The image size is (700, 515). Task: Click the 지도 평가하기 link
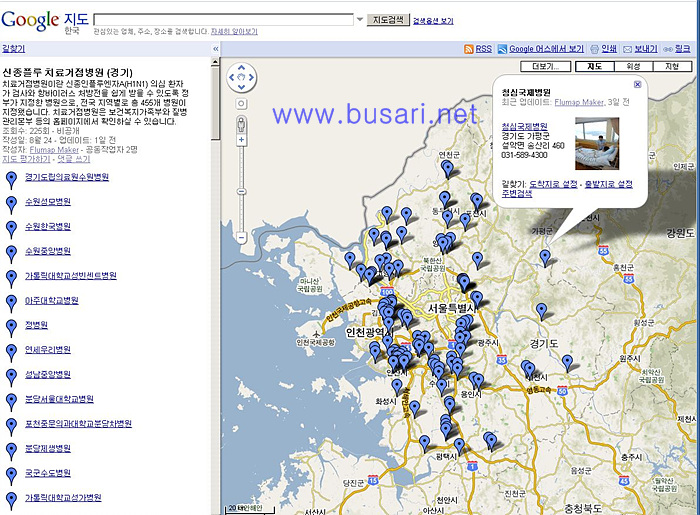tap(26, 159)
